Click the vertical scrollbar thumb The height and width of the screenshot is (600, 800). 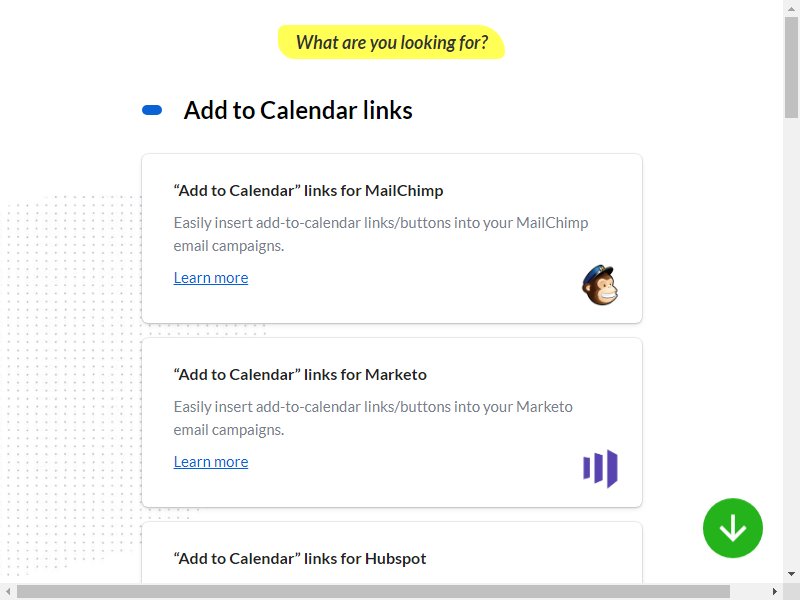791,67
